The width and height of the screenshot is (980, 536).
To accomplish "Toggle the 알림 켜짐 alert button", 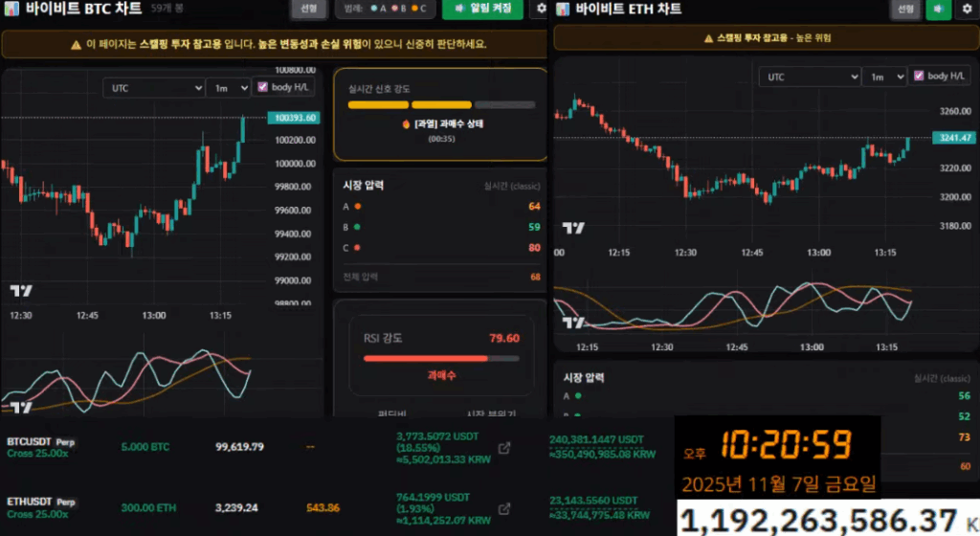I will point(482,9).
